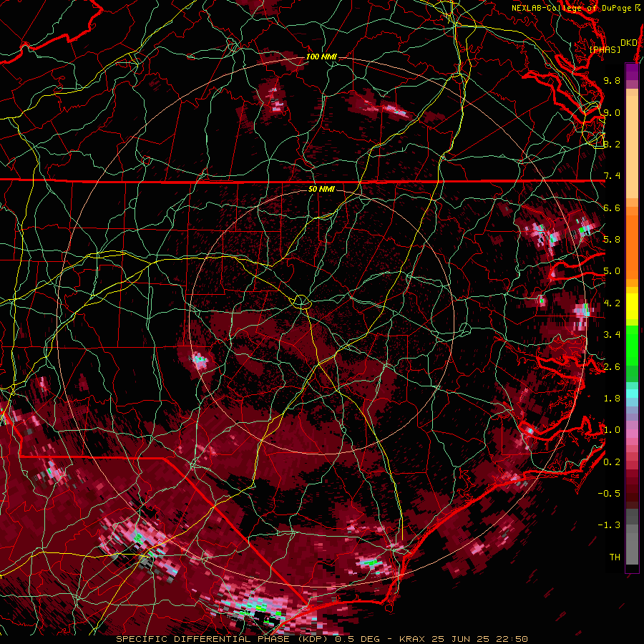Click the 3.4 value on color scale

pyautogui.click(x=612, y=335)
